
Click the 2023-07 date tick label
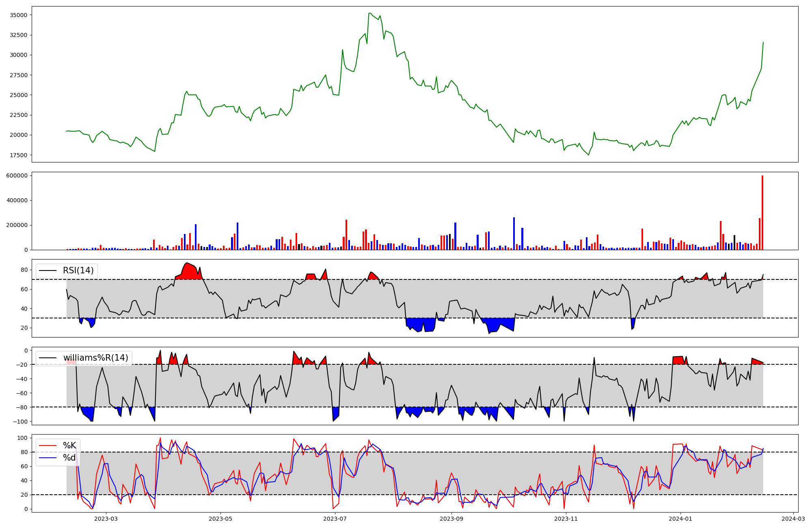pos(335,518)
